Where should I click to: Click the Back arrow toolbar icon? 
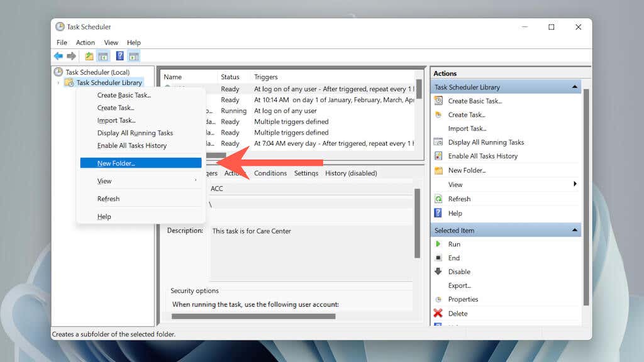click(x=58, y=56)
